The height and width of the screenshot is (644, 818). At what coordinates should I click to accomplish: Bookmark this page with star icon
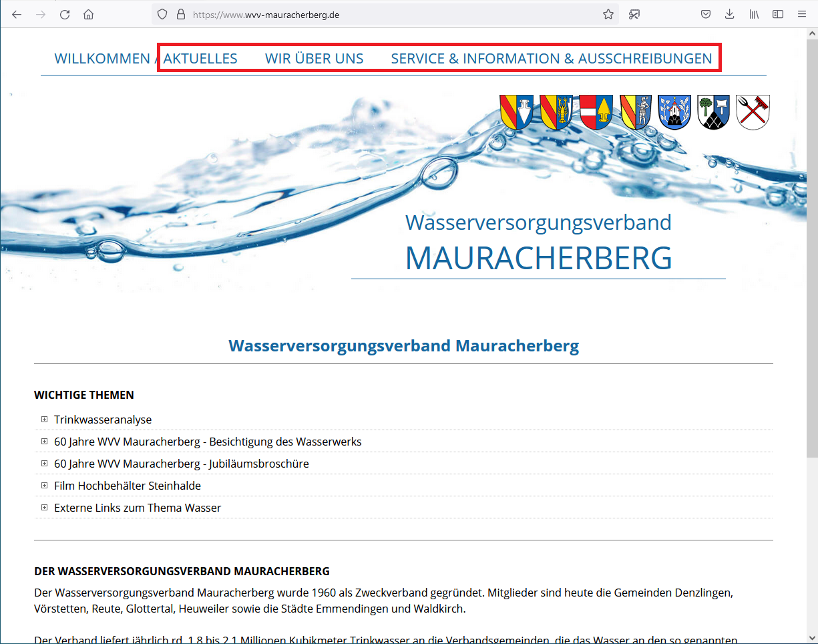tap(608, 14)
